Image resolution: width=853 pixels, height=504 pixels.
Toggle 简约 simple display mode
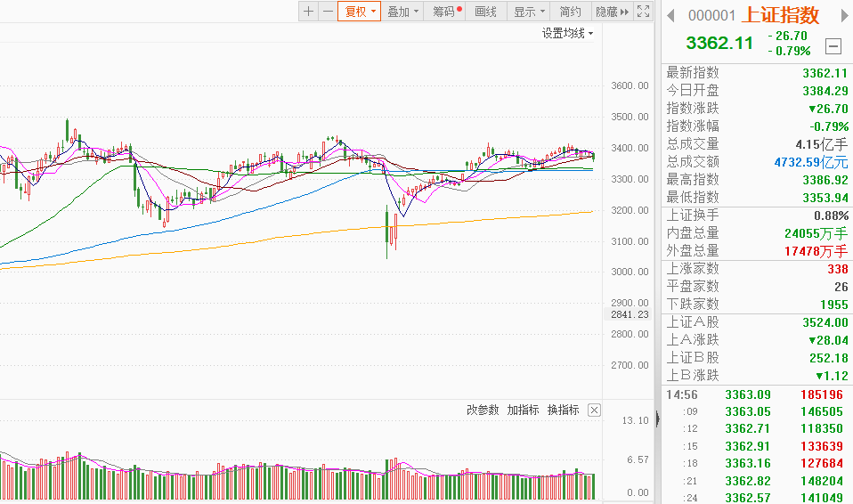pyautogui.click(x=570, y=12)
